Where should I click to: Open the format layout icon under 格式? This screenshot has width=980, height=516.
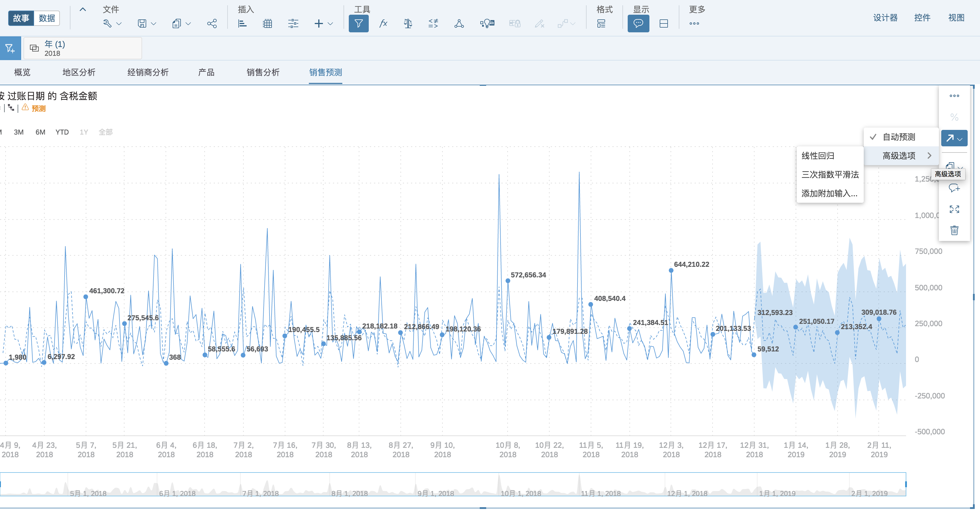(601, 24)
